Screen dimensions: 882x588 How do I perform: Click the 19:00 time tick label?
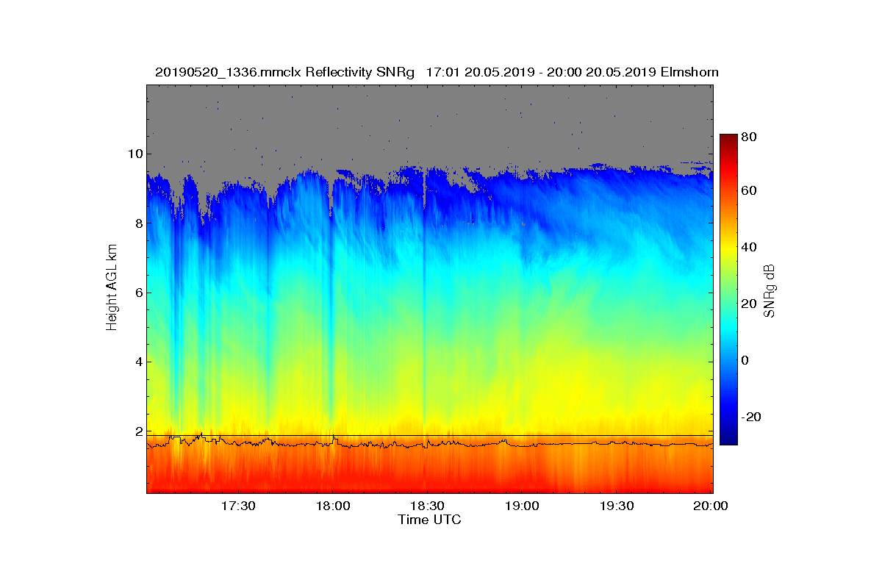tap(523, 506)
